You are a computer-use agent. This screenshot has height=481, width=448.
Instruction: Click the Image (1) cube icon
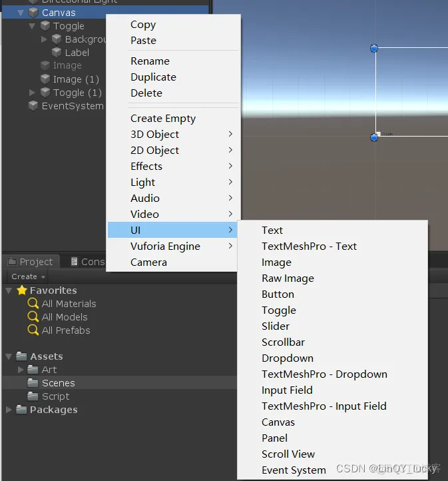(45, 79)
